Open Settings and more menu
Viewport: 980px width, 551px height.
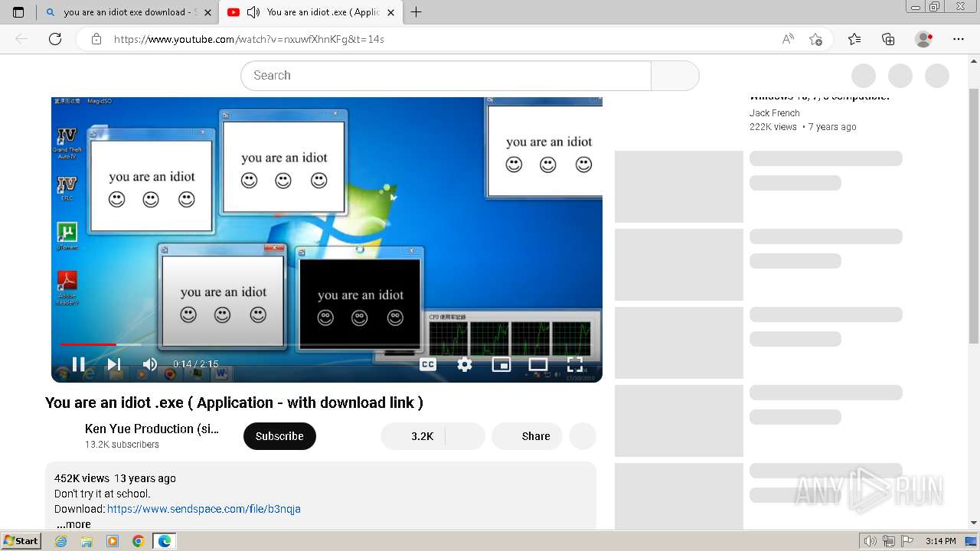coord(959,39)
